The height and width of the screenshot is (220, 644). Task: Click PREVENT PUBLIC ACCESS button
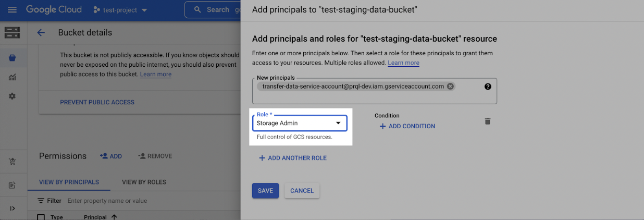click(97, 102)
